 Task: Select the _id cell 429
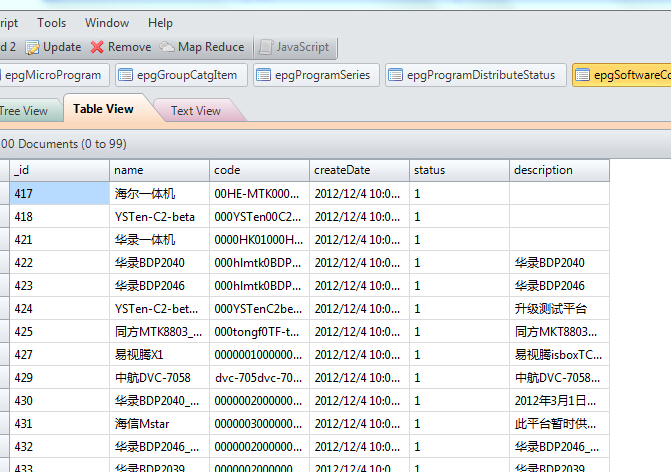coord(59,377)
